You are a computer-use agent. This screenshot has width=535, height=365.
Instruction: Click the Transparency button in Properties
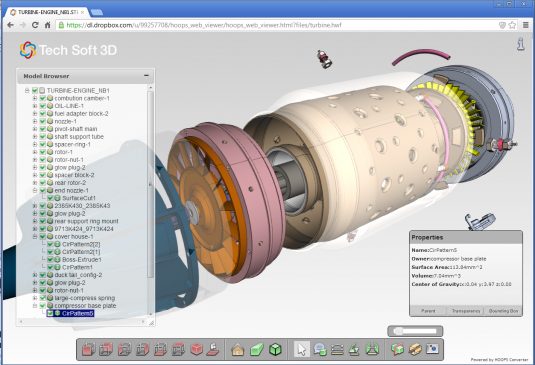465,311
